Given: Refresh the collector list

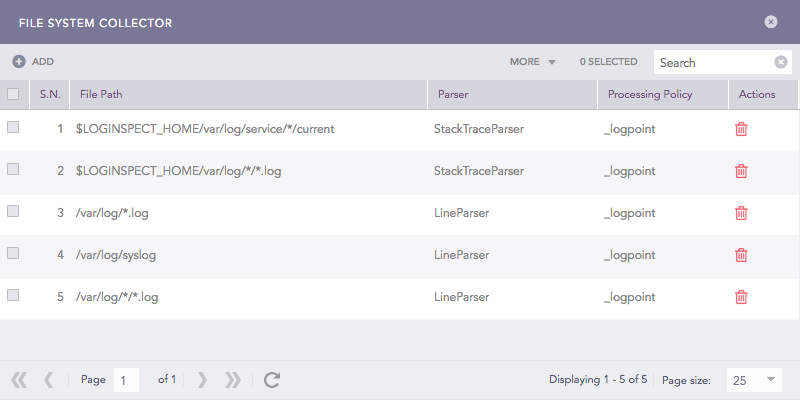Looking at the screenshot, I should click(x=272, y=380).
